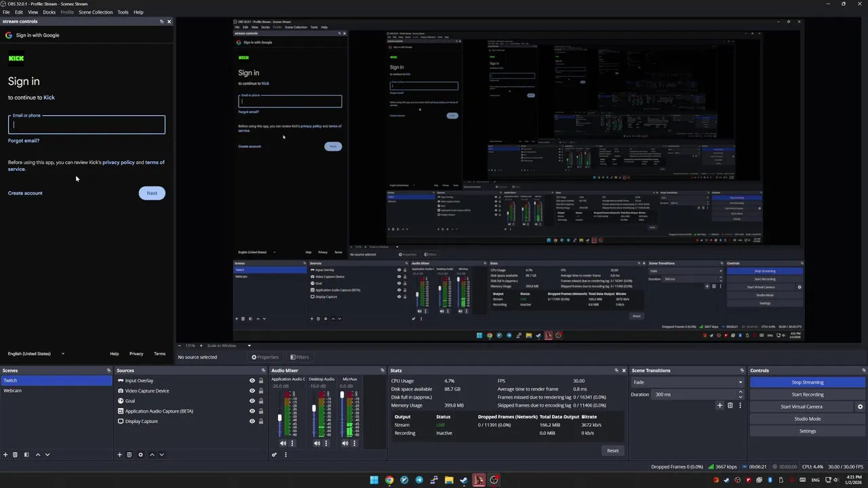Open preview scaling dropdown Scale to Window

coord(229,346)
